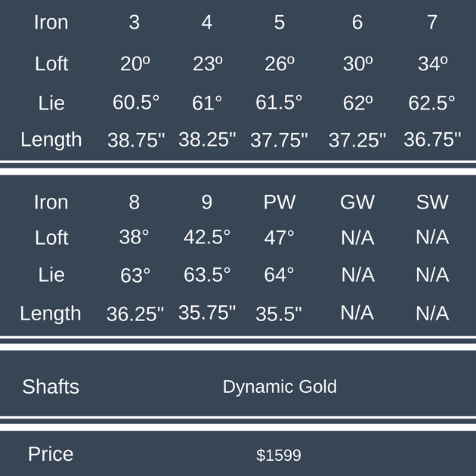Click the 7 iron column header

tap(431, 23)
